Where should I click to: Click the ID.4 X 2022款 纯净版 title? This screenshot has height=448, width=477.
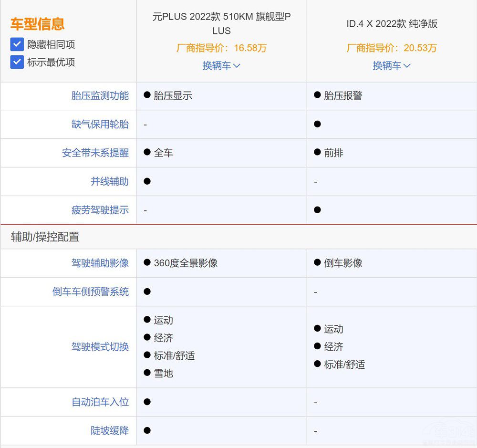392,24
